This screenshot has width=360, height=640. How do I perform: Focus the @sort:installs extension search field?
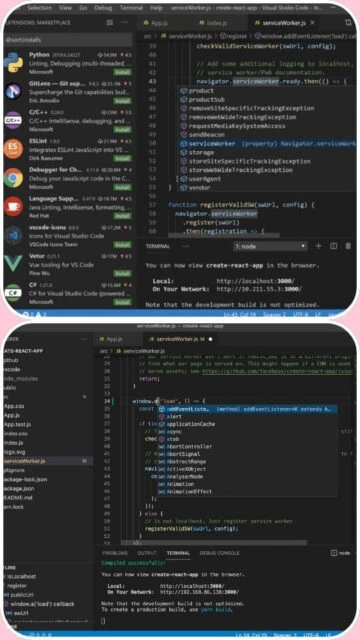coord(68,40)
